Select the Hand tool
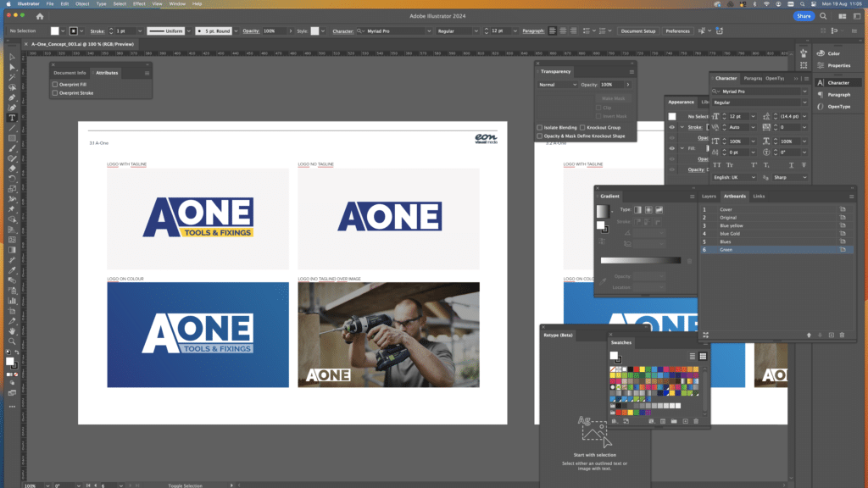This screenshot has width=868, height=488. tap(12, 331)
